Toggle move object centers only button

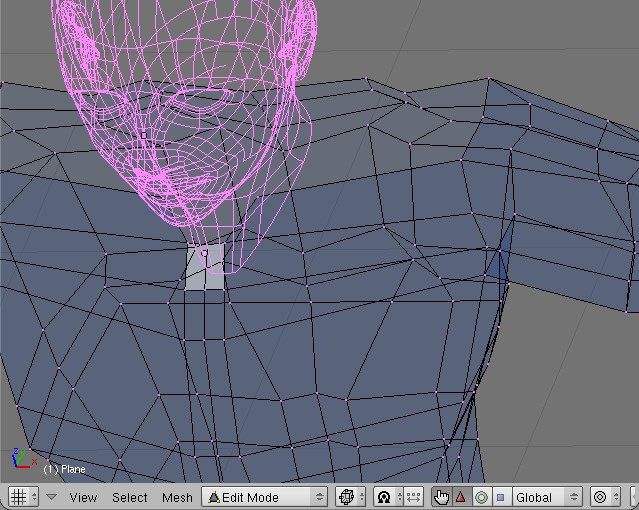click(x=413, y=497)
